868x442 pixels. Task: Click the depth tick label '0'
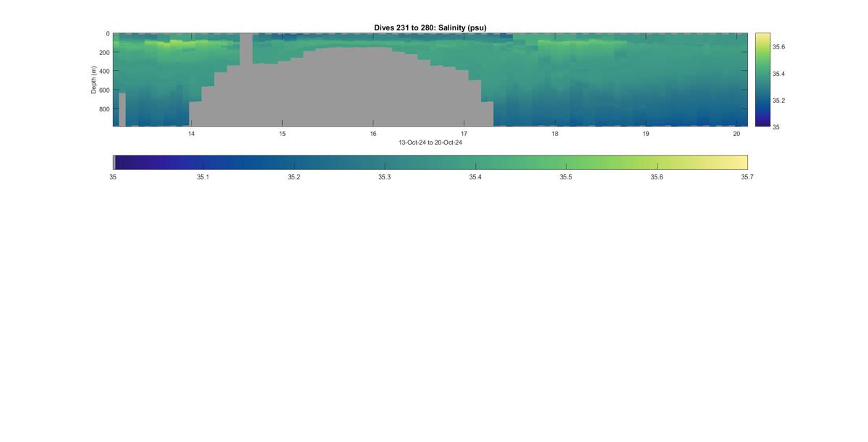[x=108, y=33]
